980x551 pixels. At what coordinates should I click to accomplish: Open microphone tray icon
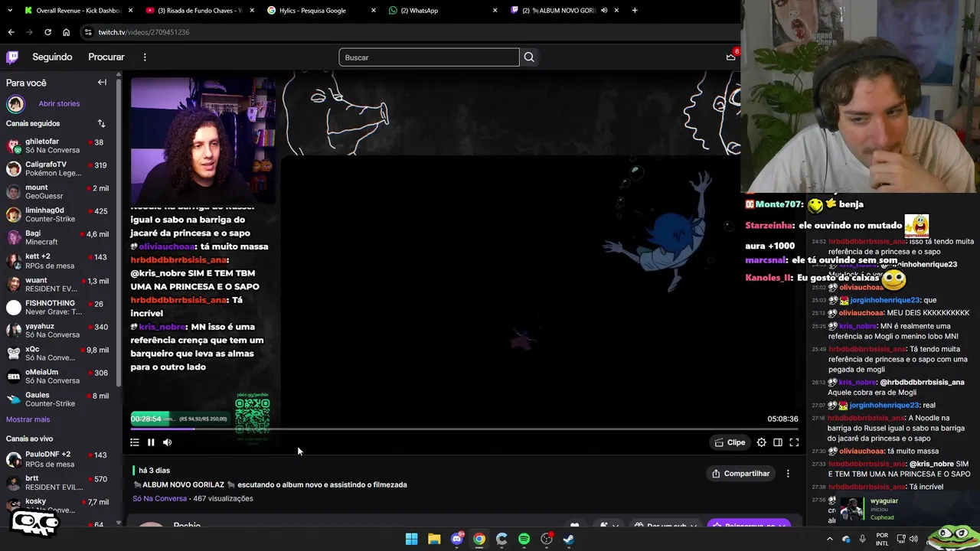pos(863,539)
